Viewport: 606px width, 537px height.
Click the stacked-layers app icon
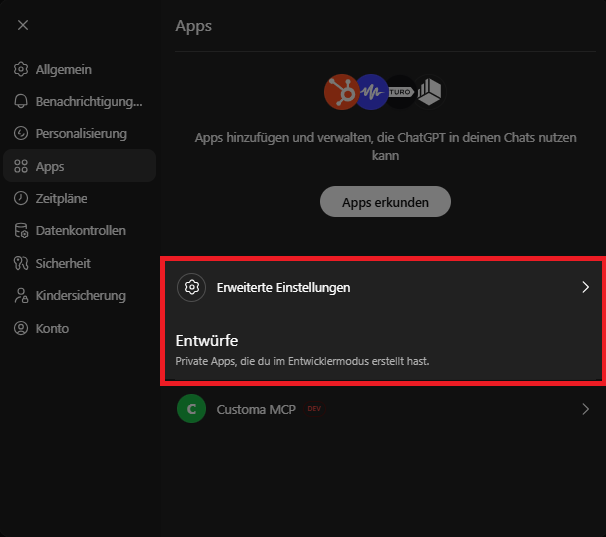pos(429,92)
